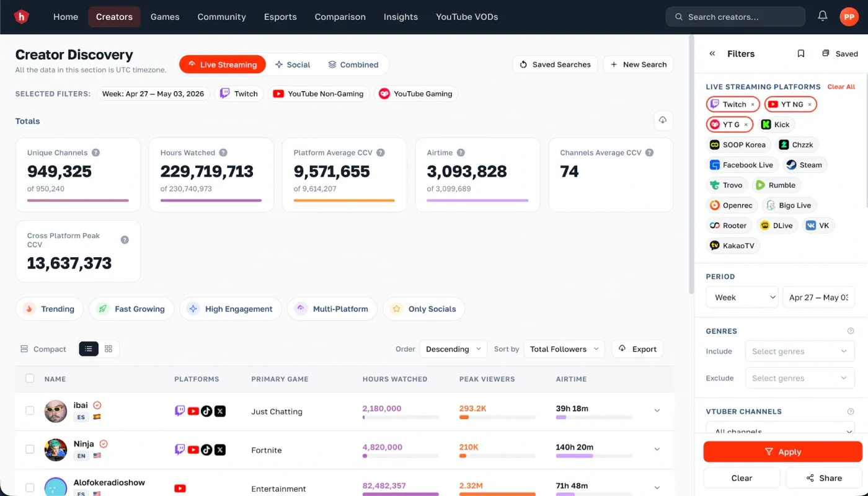The width and height of the screenshot is (868, 496).
Task: Click the Search creators input field
Action: pyautogui.click(x=735, y=17)
